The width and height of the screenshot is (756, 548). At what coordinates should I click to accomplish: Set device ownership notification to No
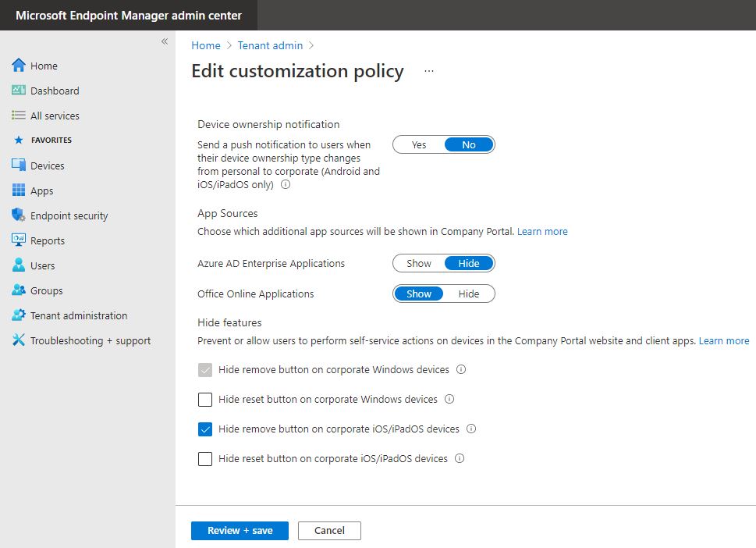pyautogui.click(x=469, y=144)
